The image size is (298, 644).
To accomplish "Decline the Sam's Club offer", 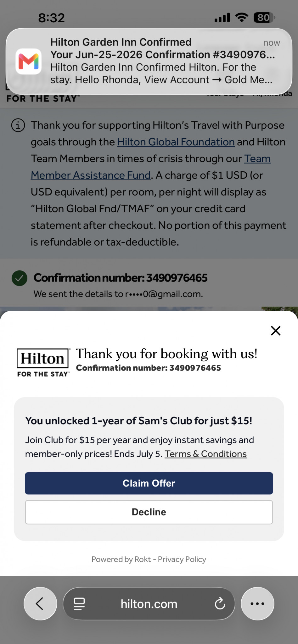I will (x=149, y=512).
